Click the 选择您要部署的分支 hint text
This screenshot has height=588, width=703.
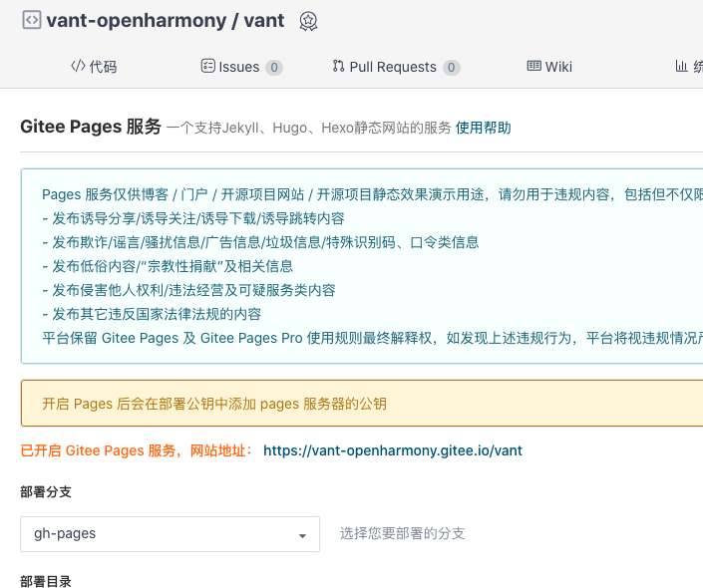(402, 533)
